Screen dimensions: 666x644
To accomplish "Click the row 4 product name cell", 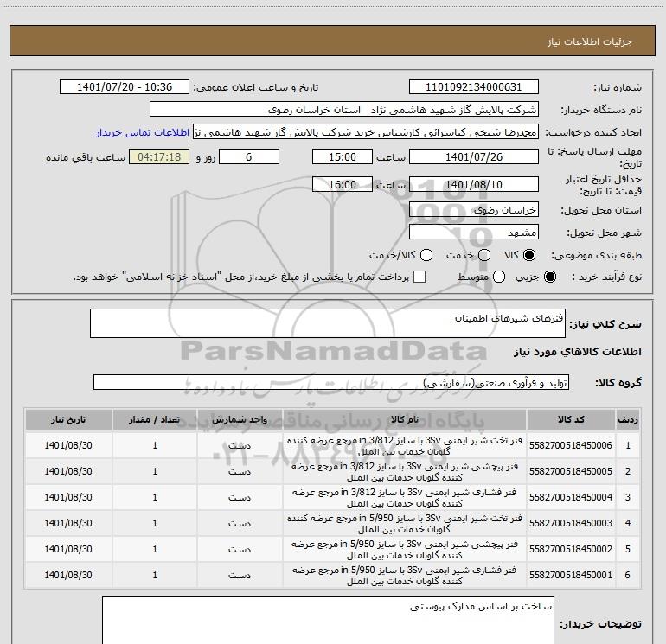I will [x=405, y=523].
